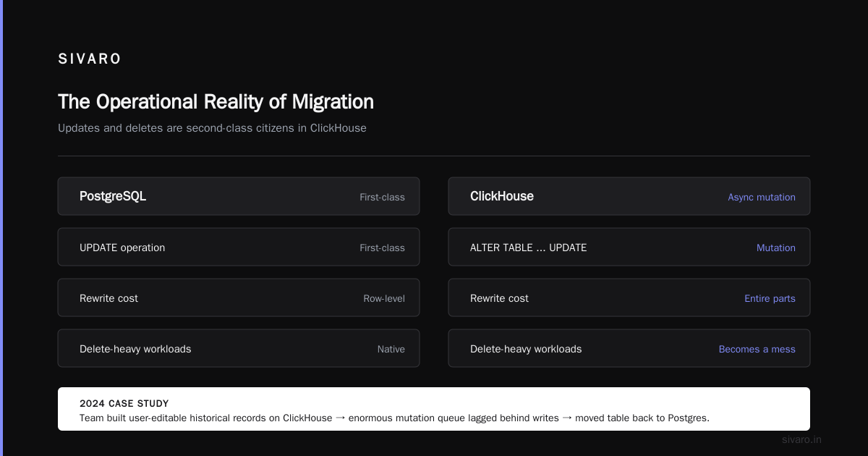Select 'The Operational Reality of Migration' heading
The width and height of the screenshot is (868, 456).
coord(216,101)
